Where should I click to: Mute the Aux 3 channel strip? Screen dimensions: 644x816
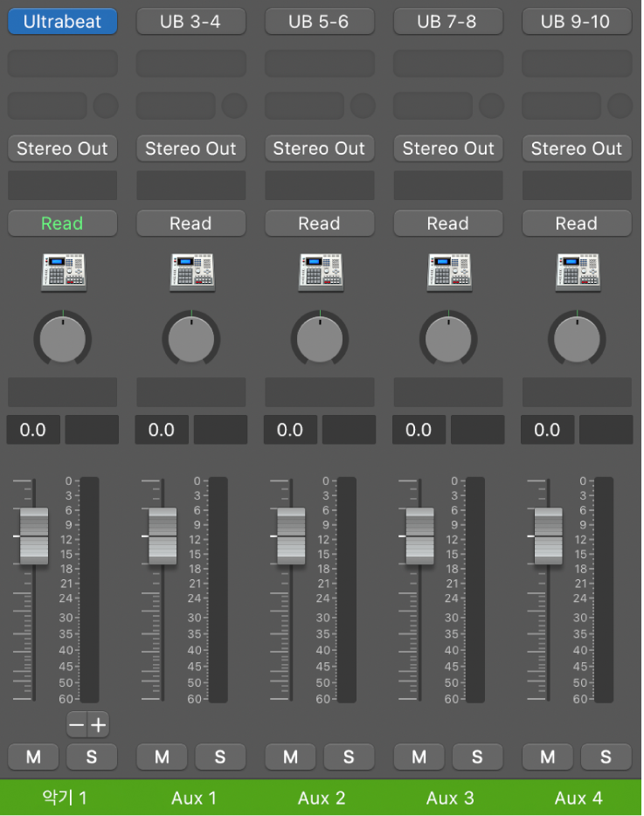click(x=419, y=756)
